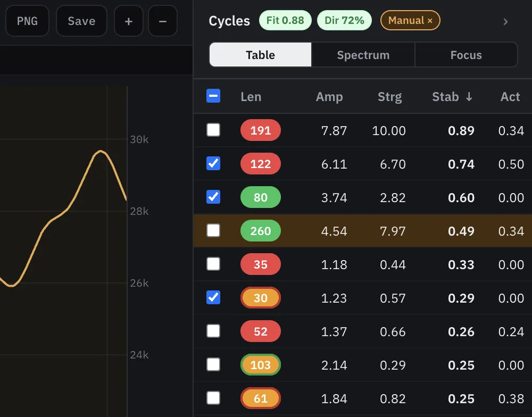The height and width of the screenshot is (417, 532).
Task: Sort by the Act column header
Action: (510, 97)
